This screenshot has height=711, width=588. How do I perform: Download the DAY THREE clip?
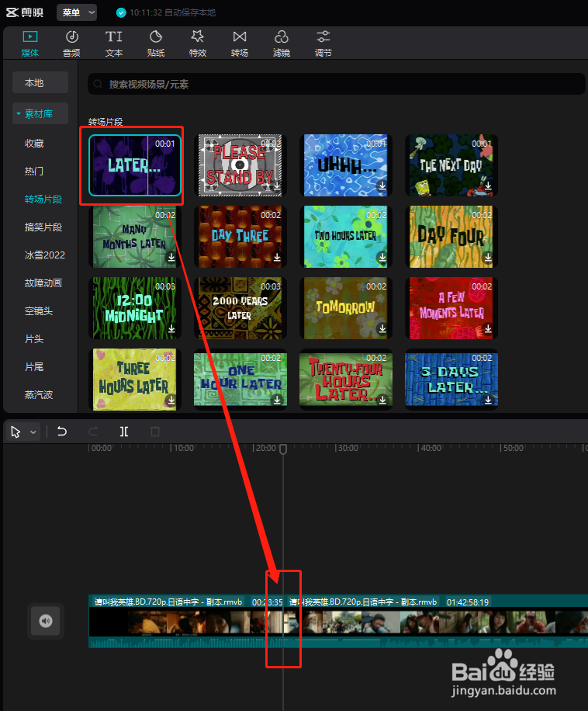277,257
